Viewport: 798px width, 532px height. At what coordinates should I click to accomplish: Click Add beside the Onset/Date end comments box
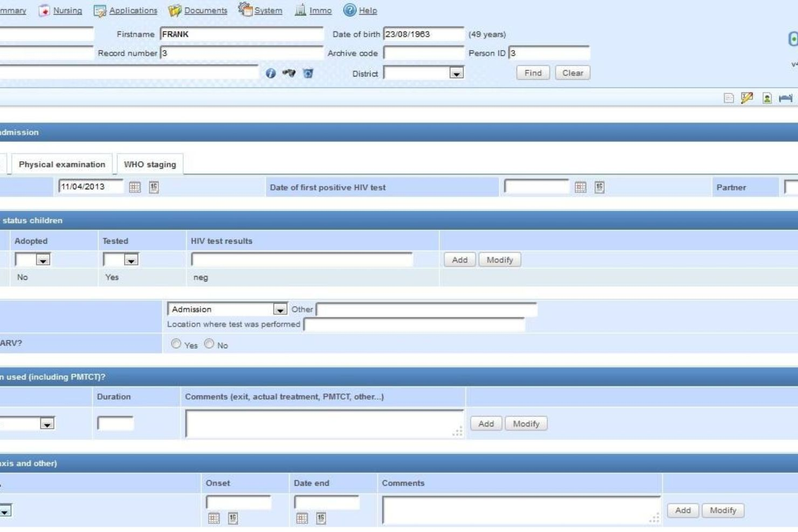683,510
